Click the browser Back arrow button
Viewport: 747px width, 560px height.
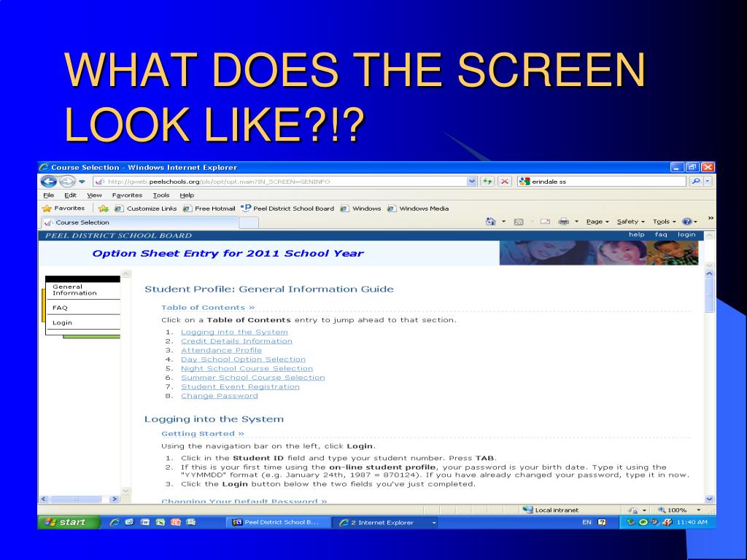(48, 182)
